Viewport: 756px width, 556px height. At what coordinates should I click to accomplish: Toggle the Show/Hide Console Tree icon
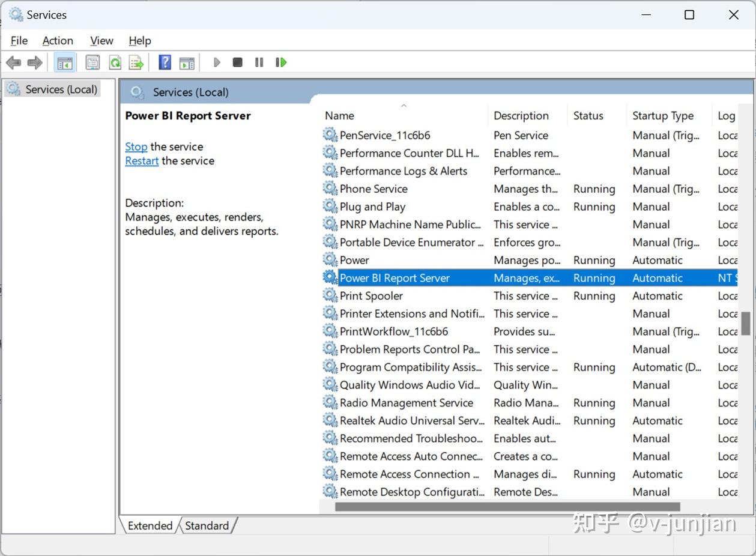tap(64, 62)
